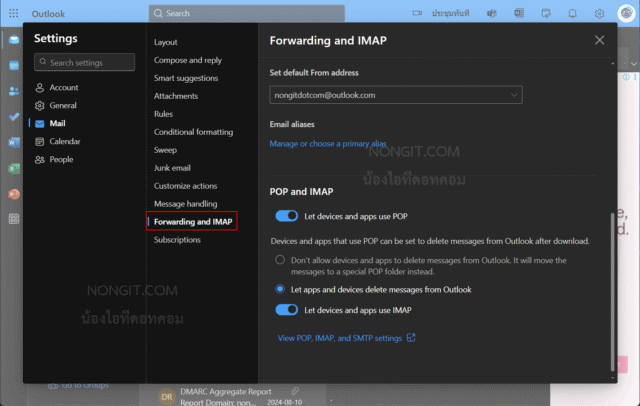640x406 pixels.
Task: Open the DMARC Aggregate Report email
Action: click(x=233, y=396)
